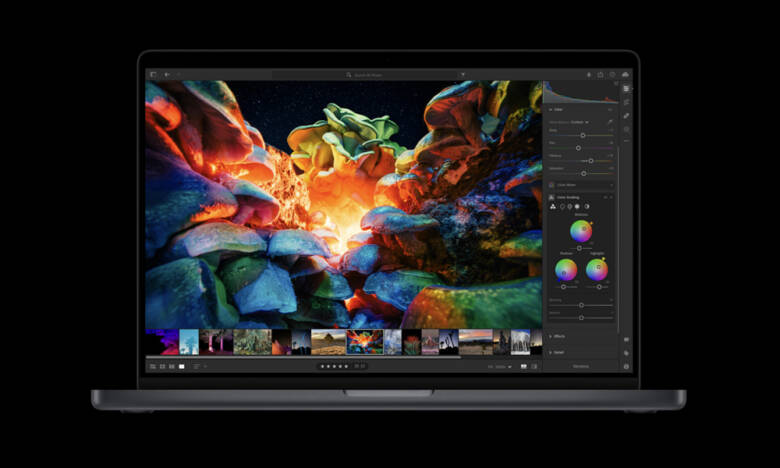Viewport: 780px width, 468px height.
Task: Click the share icon in top bar
Action: pyautogui.click(x=600, y=74)
